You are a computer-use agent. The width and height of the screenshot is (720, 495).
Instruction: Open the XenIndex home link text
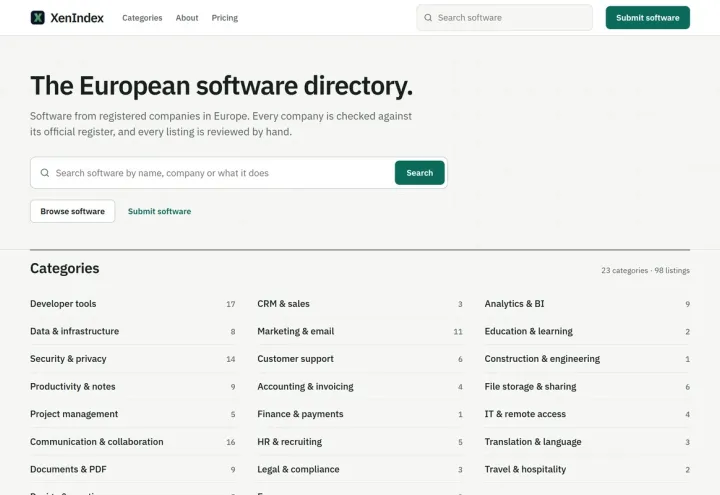(77, 18)
